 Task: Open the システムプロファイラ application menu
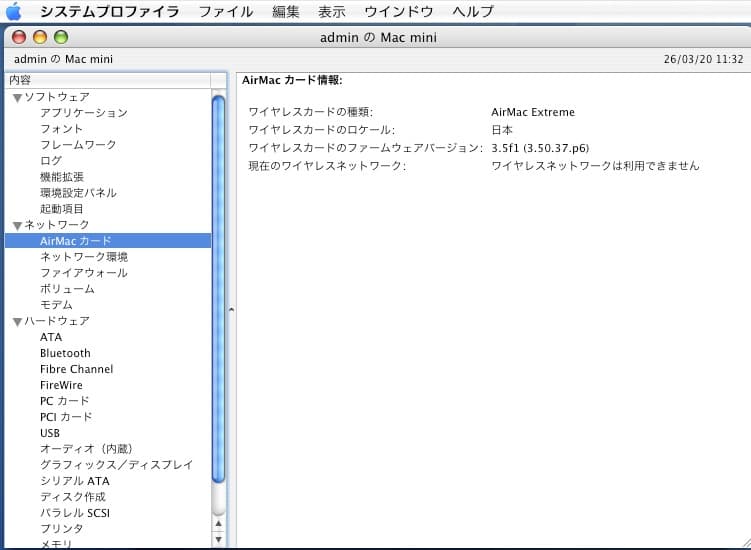point(110,11)
